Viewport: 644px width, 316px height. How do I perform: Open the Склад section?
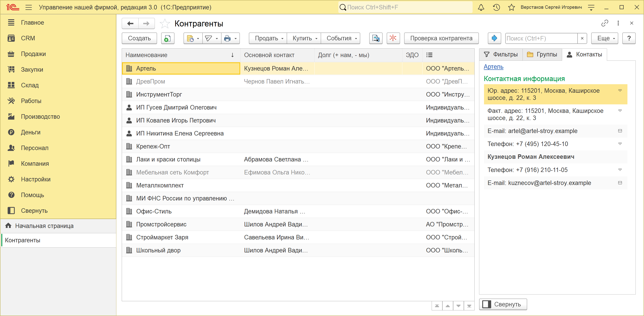(x=58, y=85)
